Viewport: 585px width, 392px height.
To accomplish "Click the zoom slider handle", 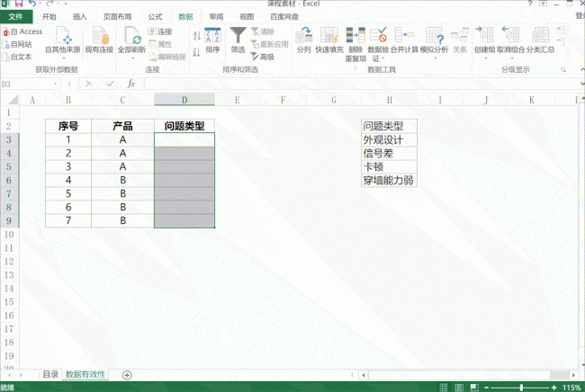I will [x=521, y=388].
